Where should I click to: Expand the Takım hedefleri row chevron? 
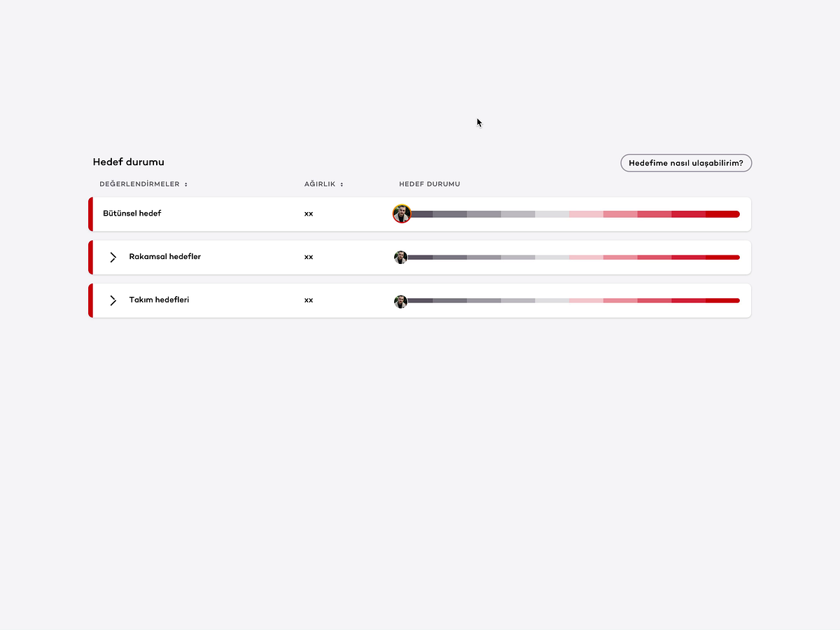[x=113, y=300]
